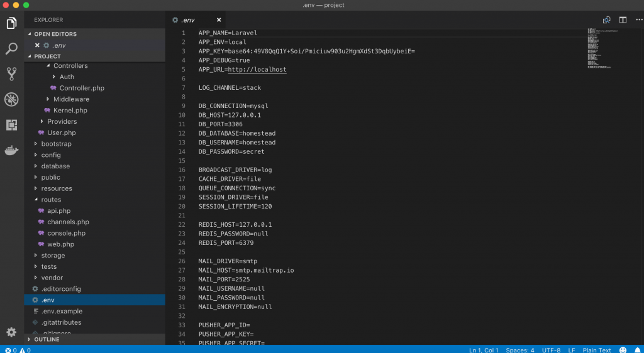The width and height of the screenshot is (644, 353).
Task: Expand the vendor folder
Action: point(52,278)
